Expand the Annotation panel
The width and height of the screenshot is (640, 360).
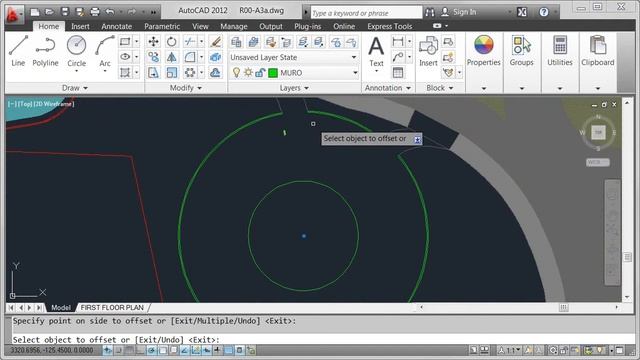pos(387,88)
